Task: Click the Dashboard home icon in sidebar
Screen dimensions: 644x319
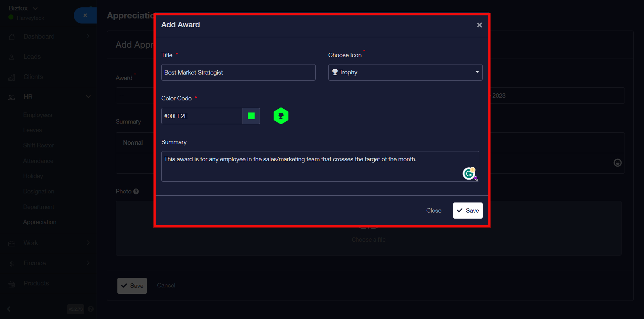Action: pyautogui.click(x=12, y=37)
